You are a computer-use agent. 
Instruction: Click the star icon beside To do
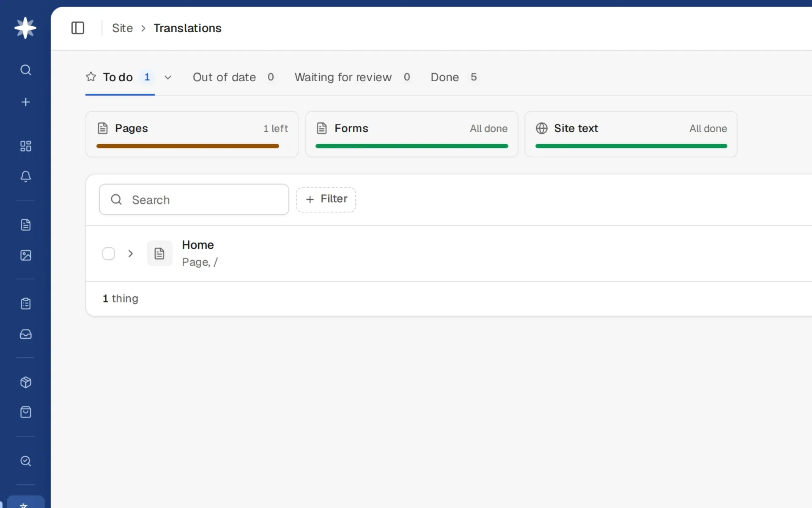(x=91, y=77)
